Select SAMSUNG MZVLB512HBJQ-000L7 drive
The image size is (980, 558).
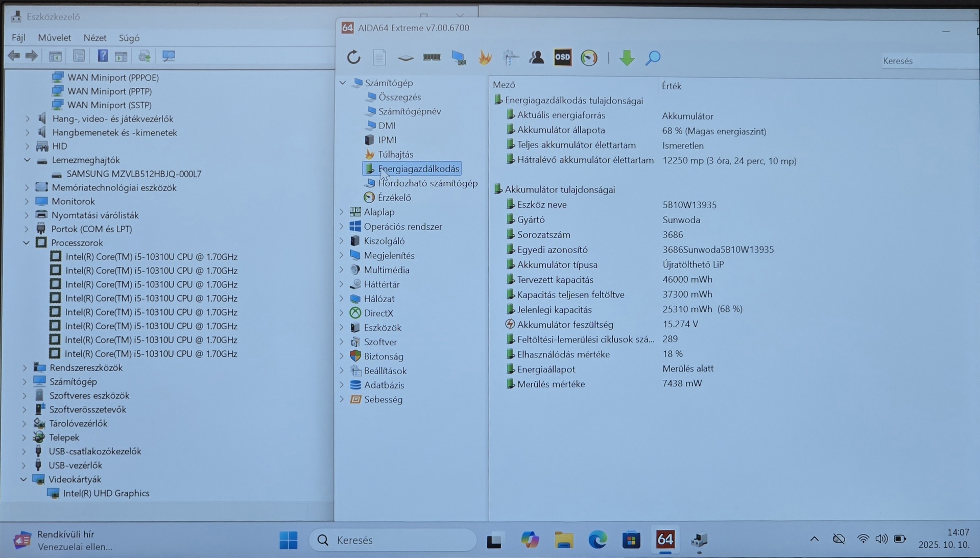[x=134, y=174]
